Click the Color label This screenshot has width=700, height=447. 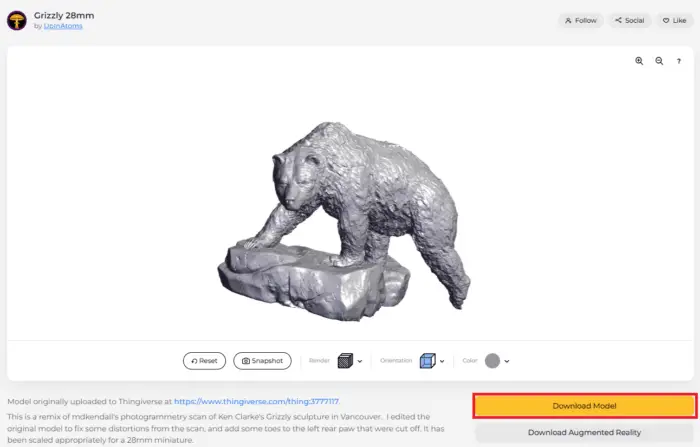470,360
